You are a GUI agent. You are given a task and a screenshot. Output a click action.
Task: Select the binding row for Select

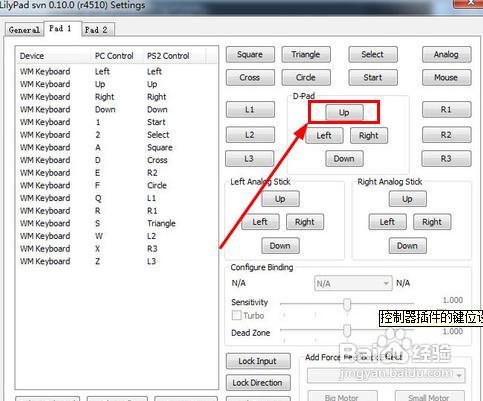pyautogui.click(x=117, y=135)
